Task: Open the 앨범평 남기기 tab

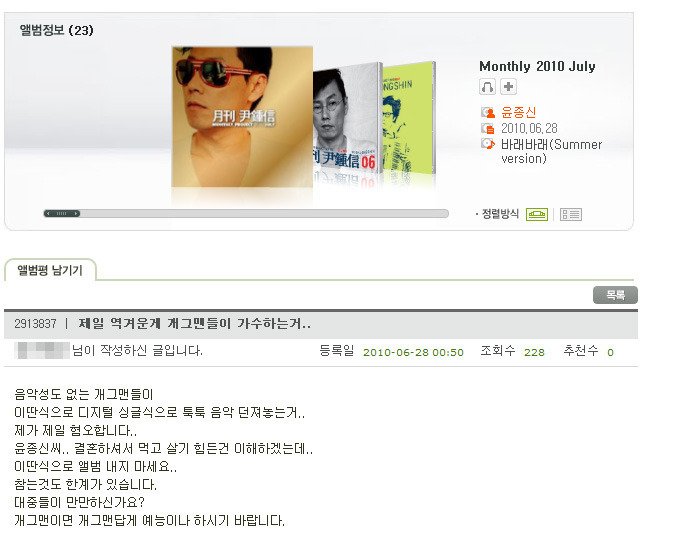Action: 50,270
